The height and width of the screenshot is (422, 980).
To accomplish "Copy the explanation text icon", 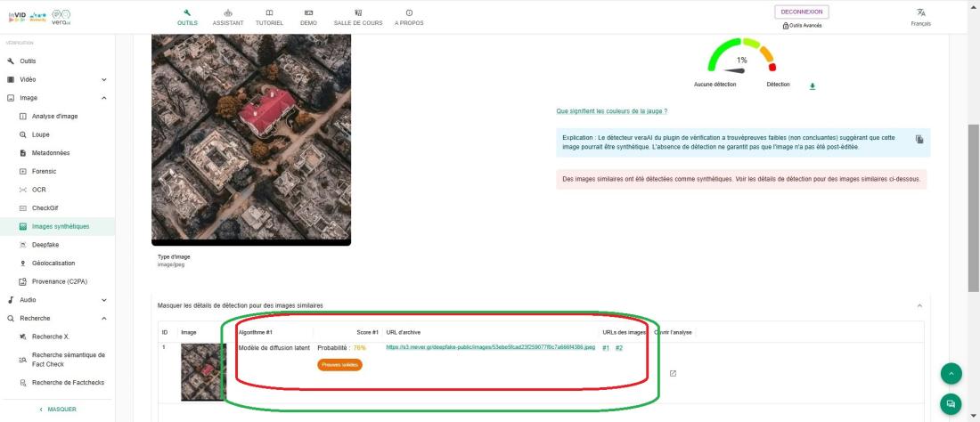I will [x=919, y=140].
